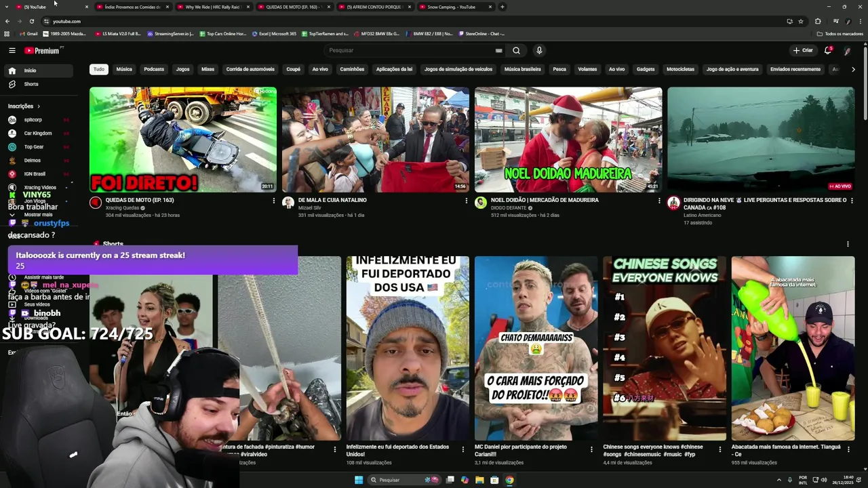Open options menu for QUEDAS DE MOTO video
Viewport: 868px width, 488px height.
click(x=274, y=201)
